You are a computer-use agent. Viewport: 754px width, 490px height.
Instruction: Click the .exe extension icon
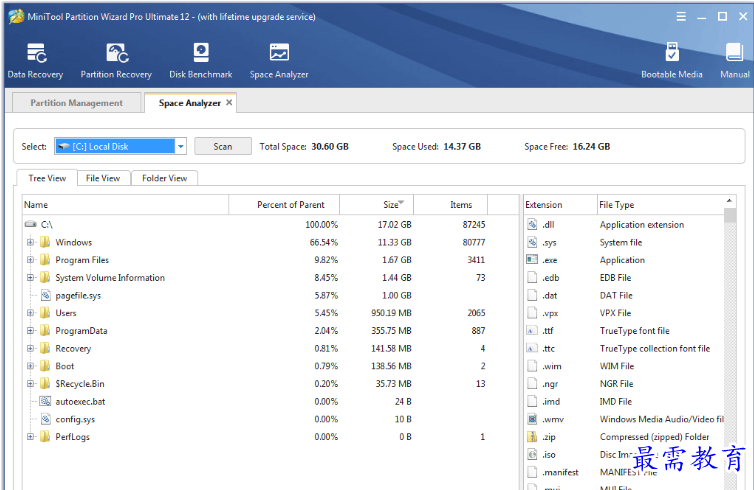click(532, 260)
